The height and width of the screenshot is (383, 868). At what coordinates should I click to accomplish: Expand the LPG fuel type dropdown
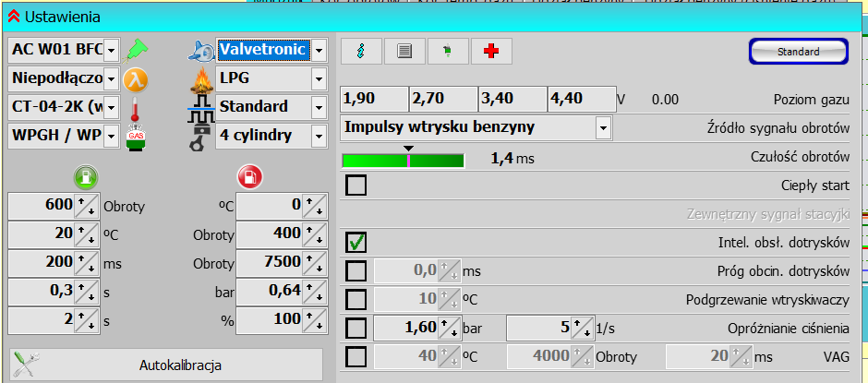319,78
